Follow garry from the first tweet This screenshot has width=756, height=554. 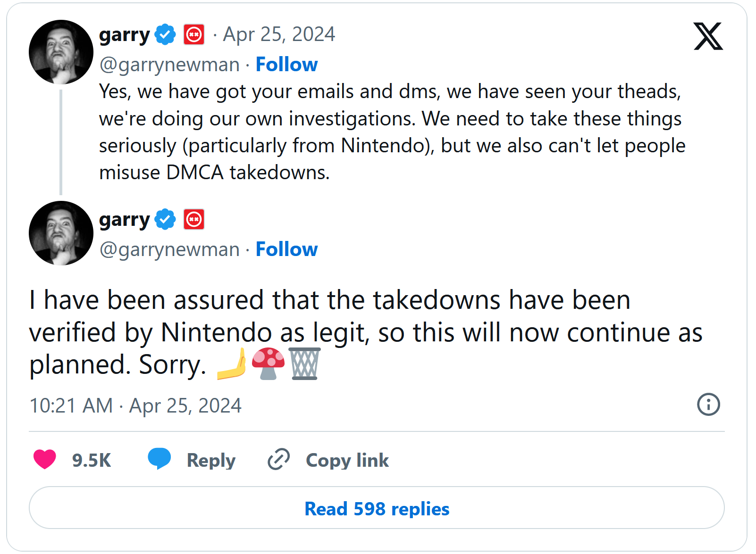point(287,64)
